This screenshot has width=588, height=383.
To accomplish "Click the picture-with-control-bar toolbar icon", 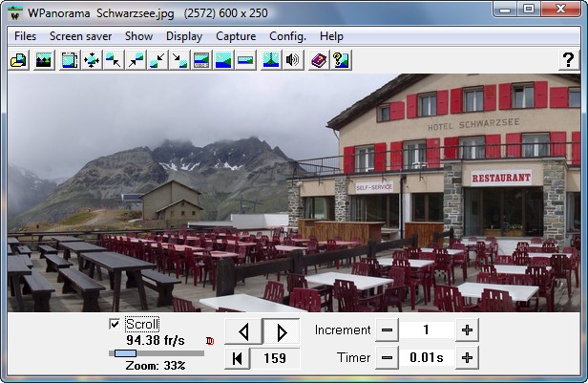I will coord(201,59).
